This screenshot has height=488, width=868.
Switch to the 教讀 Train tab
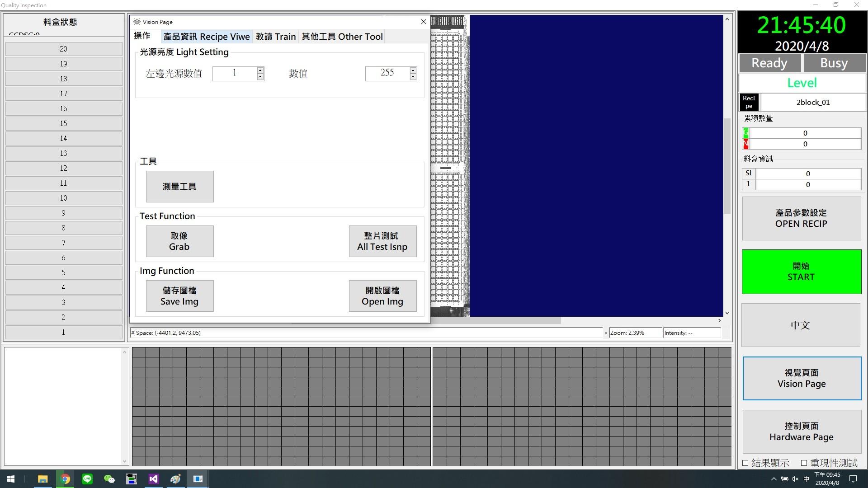click(x=275, y=37)
